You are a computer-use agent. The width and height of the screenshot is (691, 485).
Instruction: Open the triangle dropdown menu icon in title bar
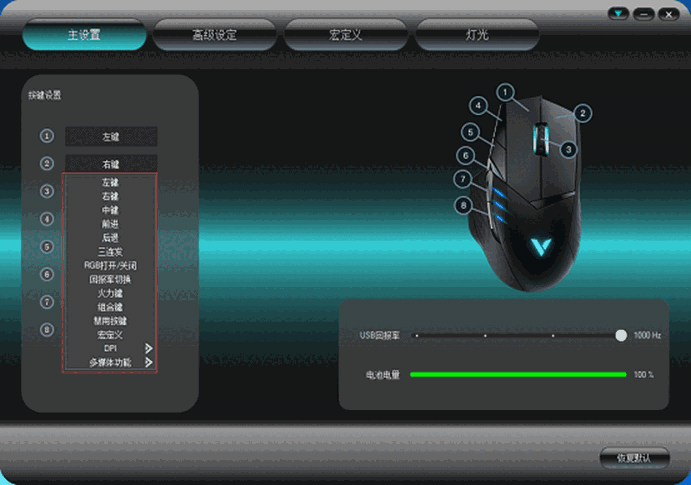coord(618,14)
